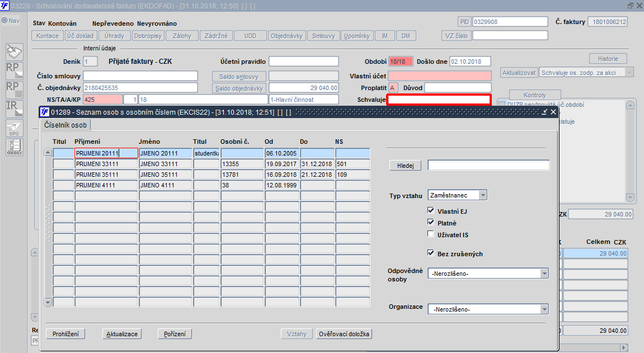The width and height of the screenshot is (644, 353).
Task: Click the search field next to Hledej
Action: [488, 165]
